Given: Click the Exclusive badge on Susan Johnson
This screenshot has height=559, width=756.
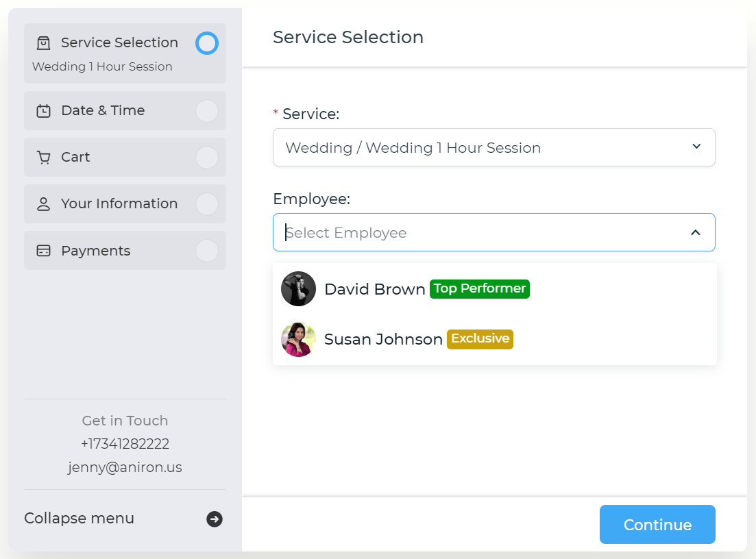Looking at the screenshot, I should 480,339.
